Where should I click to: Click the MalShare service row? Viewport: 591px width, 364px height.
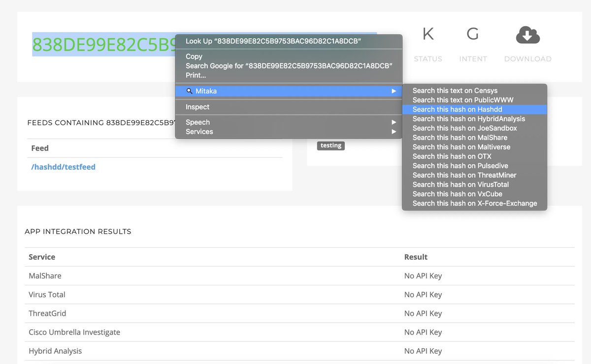(x=299, y=276)
